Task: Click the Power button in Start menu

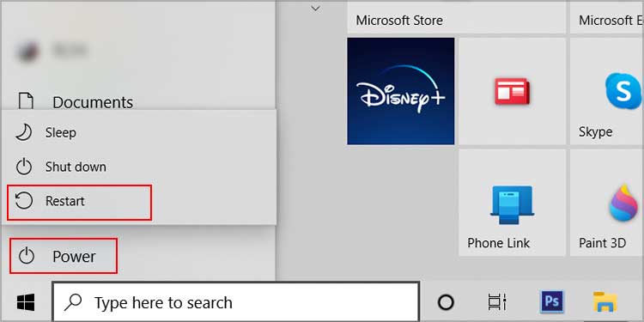Action: click(x=64, y=256)
